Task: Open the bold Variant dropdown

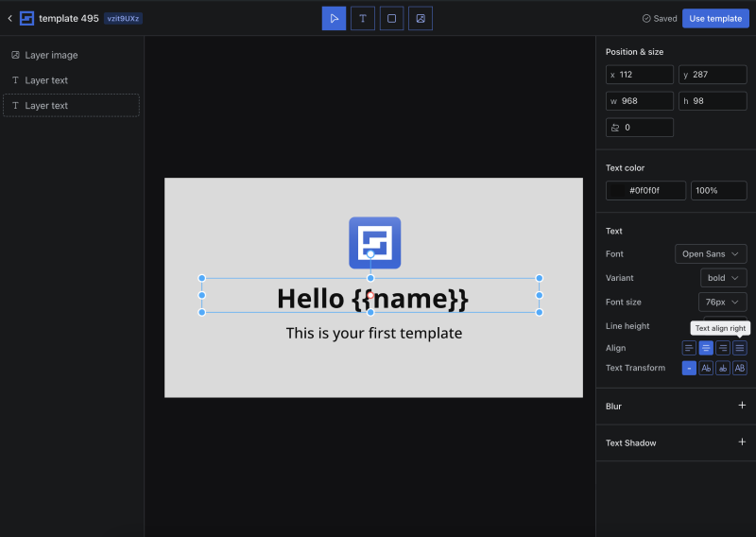Action: pyautogui.click(x=723, y=278)
